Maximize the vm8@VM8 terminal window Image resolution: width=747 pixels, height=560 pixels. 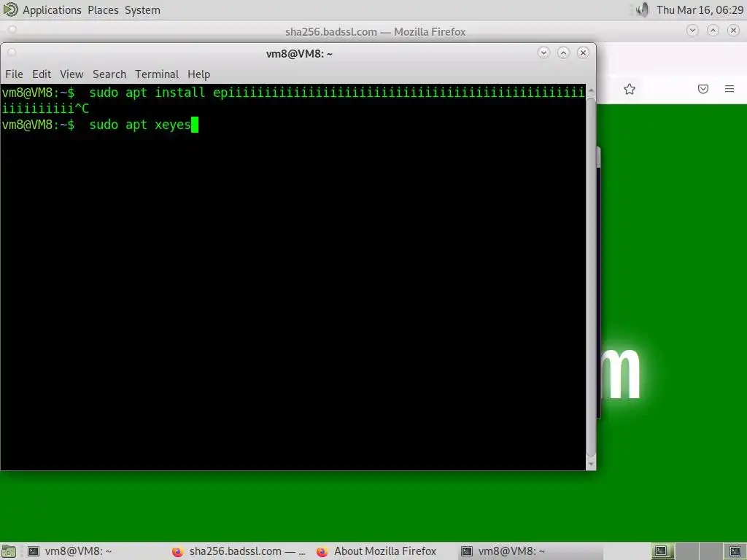[x=564, y=52]
